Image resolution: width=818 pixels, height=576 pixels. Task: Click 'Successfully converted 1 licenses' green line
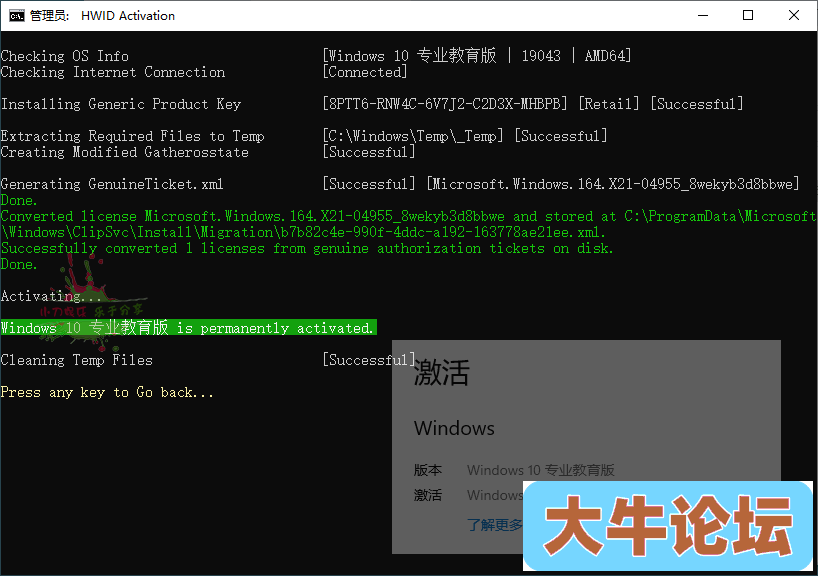[x=307, y=248]
